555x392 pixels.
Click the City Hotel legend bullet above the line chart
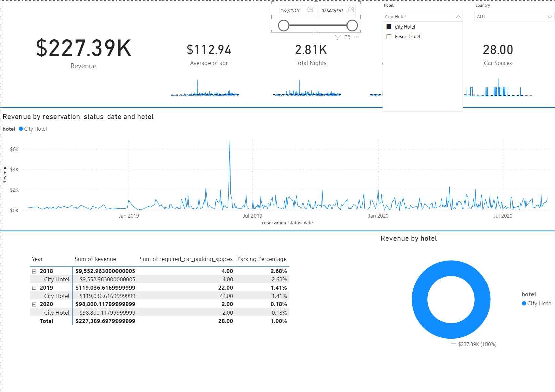pyautogui.click(x=21, y=129)
